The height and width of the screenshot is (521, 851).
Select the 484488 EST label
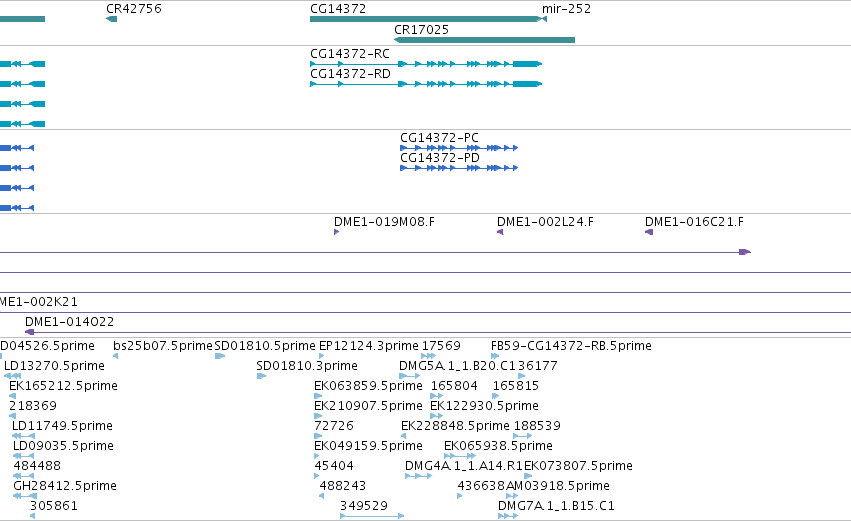(37, 466)
